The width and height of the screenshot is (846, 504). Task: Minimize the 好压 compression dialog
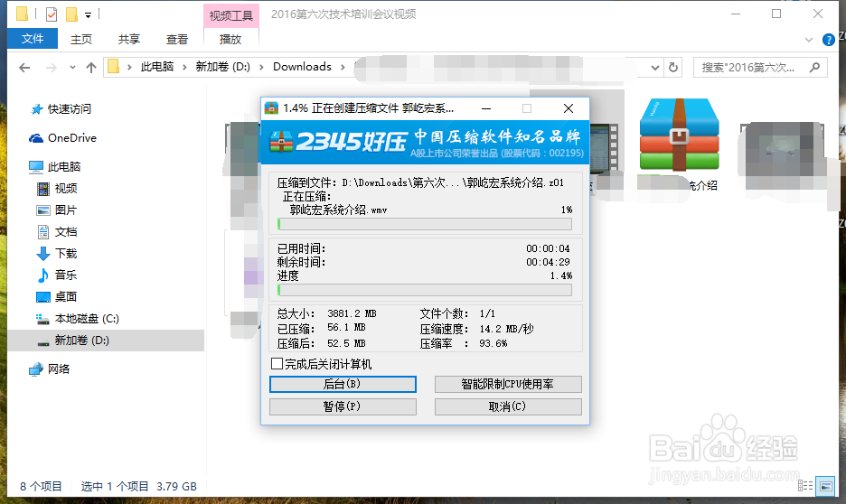[x=486, y=108]
